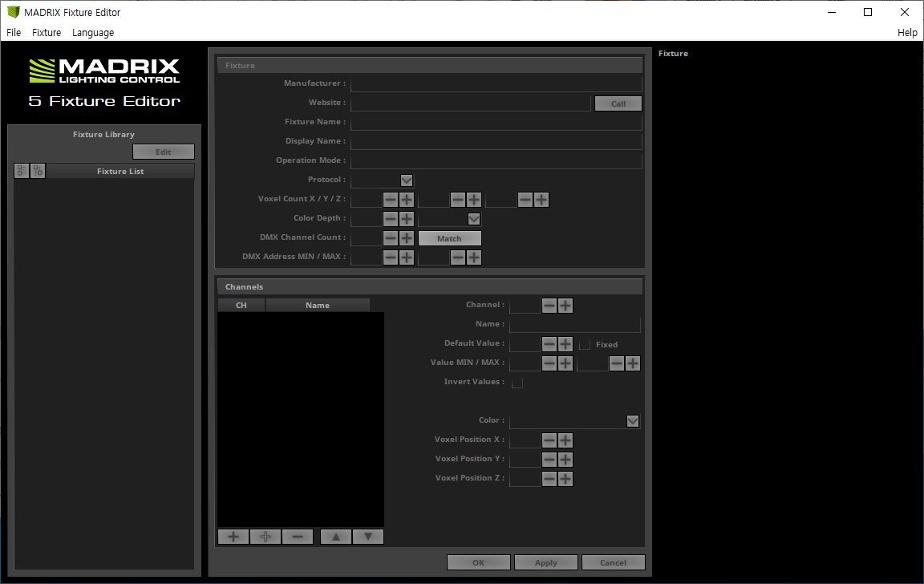Image resolution: width=924 pixels, height=584 pixels.
Task: Decrease Voxel Count X value
Action: point(391,200)
